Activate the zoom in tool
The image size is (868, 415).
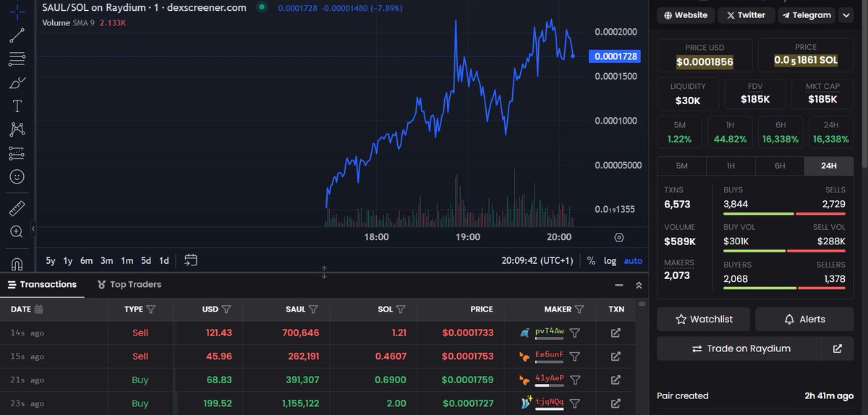[x=17, y=232]
